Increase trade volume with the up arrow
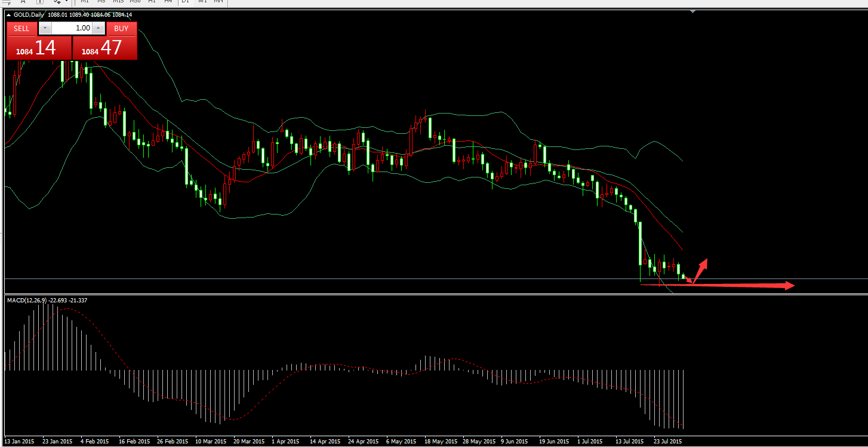The width and height of the screenshot is (868, 447). pos(99,28)
